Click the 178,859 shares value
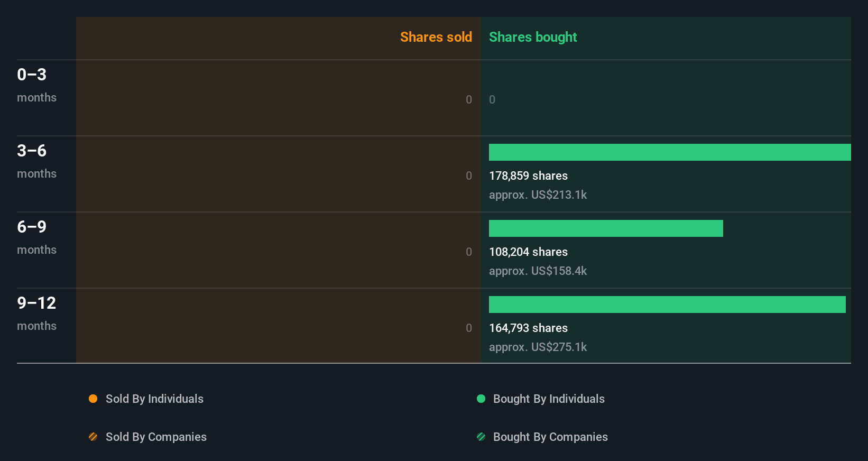This screenshot has height=461, width=868. point(528,176)
